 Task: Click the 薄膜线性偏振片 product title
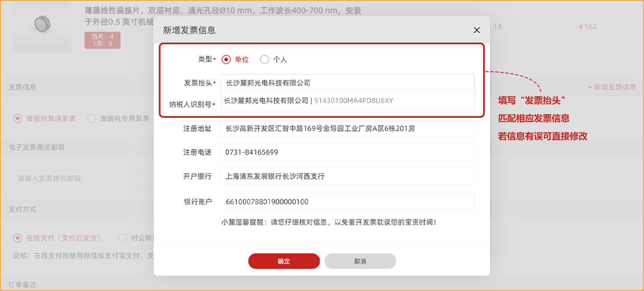tap(223, 16)
